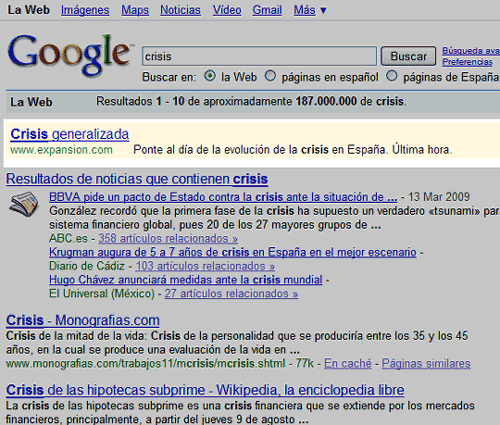
Task: Open the Wikipedia hipotecas subprime result
Action: coord(205,390)
